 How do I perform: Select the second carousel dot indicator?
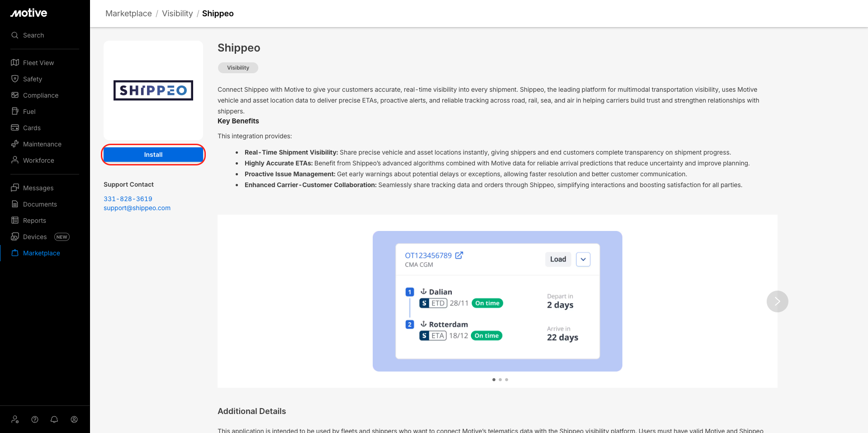click(x=500, y=380)
